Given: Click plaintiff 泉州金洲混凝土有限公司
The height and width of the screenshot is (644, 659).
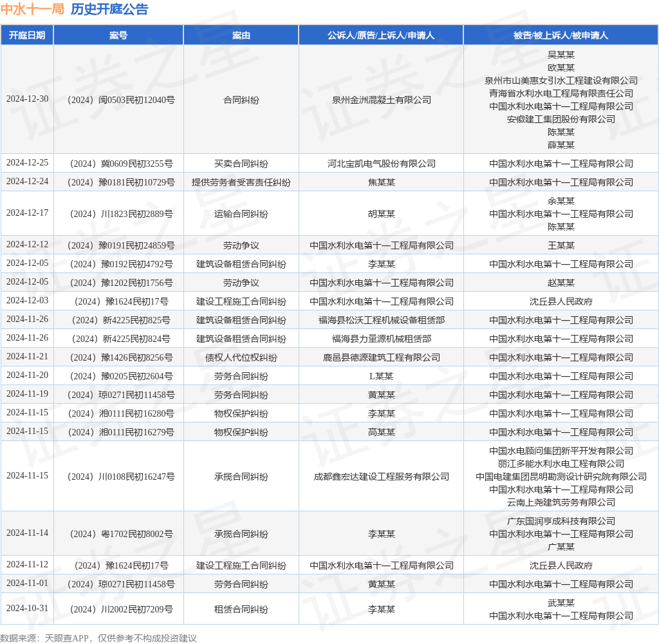Looking at the screenshot, I should click(x=382, y=100).
